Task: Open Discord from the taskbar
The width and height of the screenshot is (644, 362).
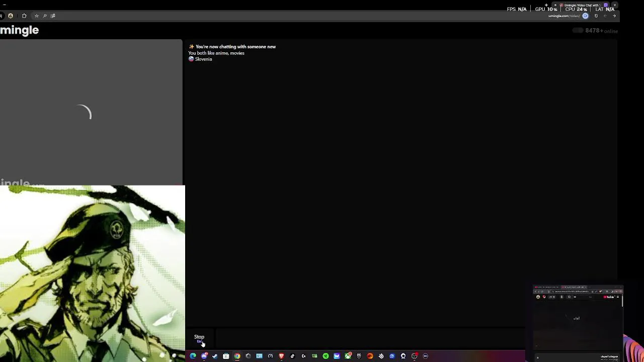Action: [x=204, y=356]
